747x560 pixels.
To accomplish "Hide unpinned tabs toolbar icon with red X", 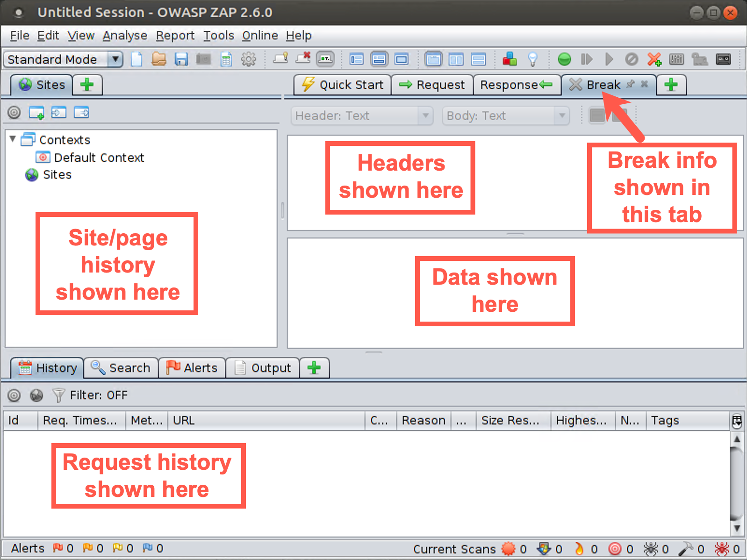I will [303, 58].
